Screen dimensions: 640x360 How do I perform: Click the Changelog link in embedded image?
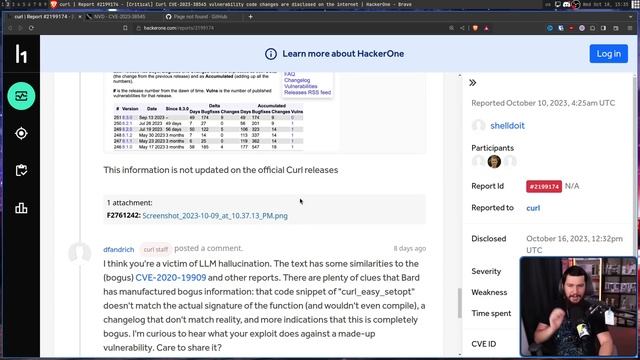pos(297,80)
